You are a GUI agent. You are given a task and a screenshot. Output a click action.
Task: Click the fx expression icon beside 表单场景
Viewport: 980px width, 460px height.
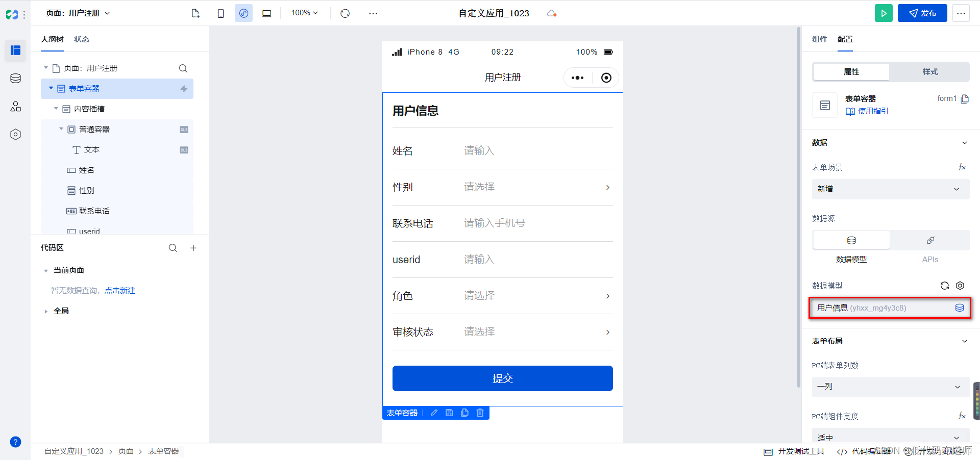pos(962,167)
